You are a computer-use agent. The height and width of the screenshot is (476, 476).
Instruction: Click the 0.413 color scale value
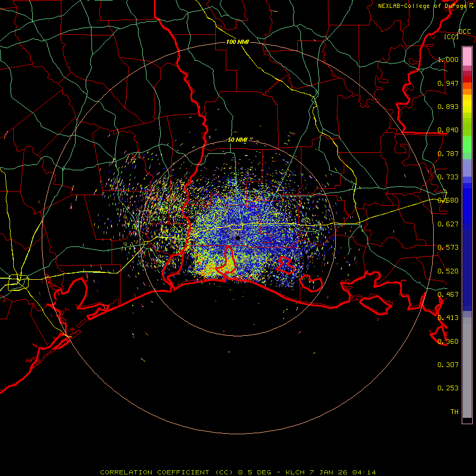coord(448,318)
